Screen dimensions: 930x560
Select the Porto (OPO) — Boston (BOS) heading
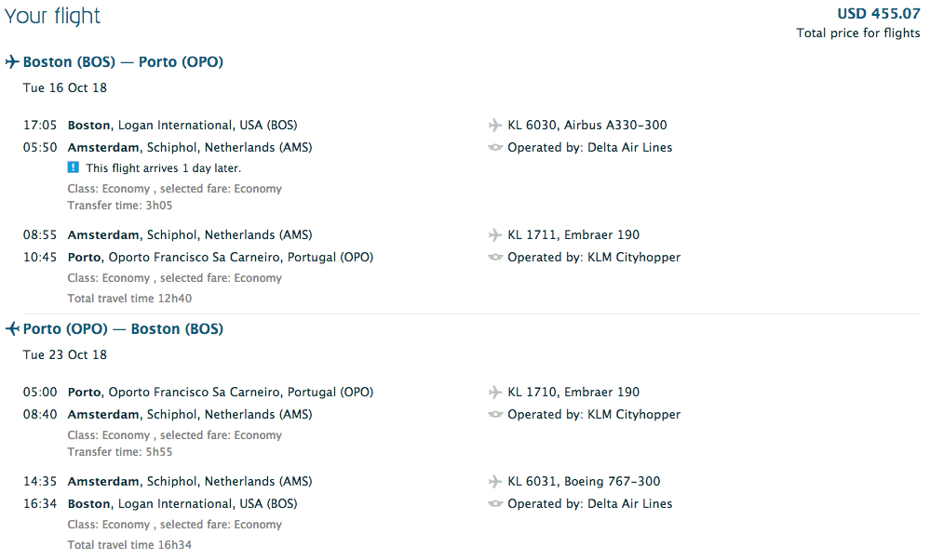123,329
